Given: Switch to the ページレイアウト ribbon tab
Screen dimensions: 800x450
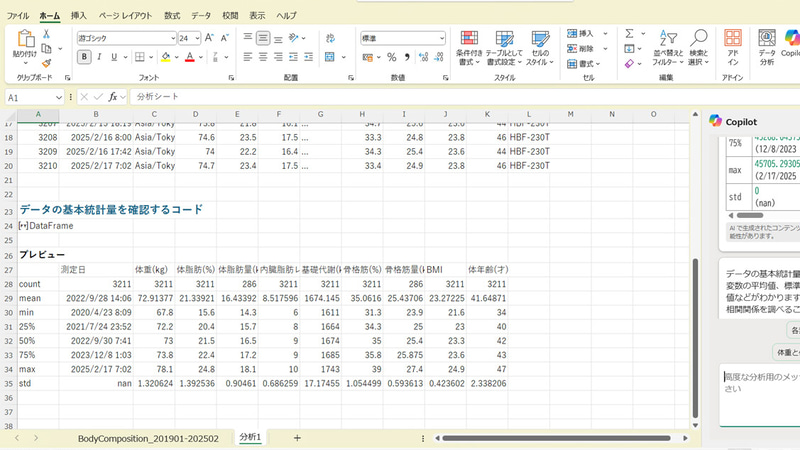Looking at the screenshot, I should (x=126, y=16).
